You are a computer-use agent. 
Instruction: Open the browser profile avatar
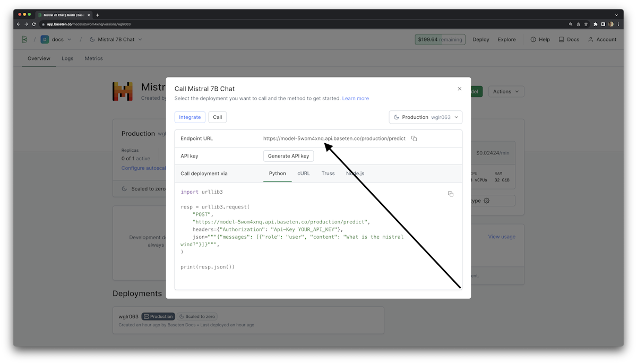pyautogui.click(x=611, y=24)
